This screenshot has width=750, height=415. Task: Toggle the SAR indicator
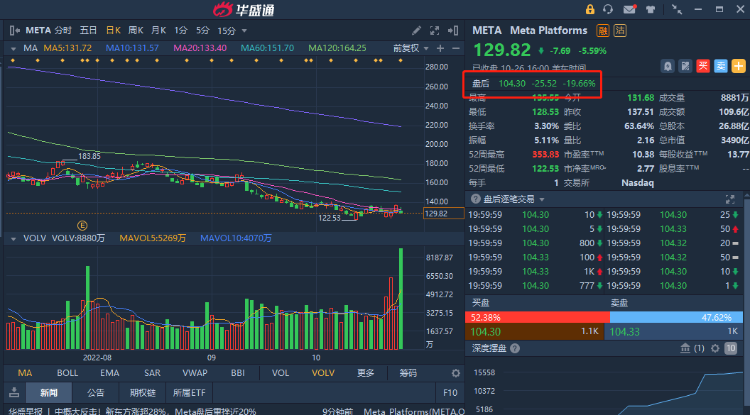click(x=152, y=373)
